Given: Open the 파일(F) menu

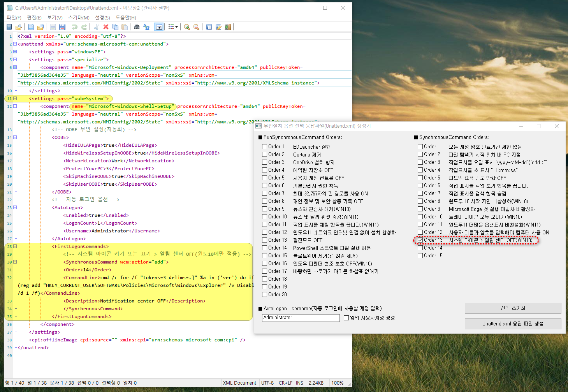Looking at the screenshot, I should coord(14,18).
